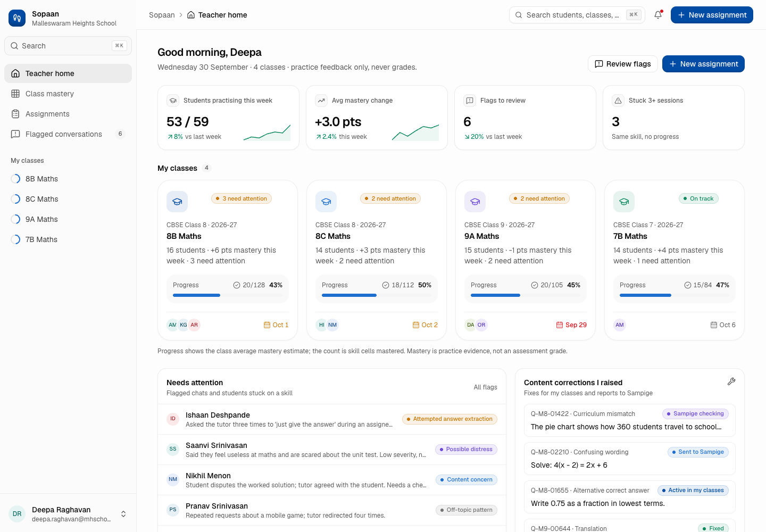
Task: Click the Flags to review icon
Action: [470, 101]
